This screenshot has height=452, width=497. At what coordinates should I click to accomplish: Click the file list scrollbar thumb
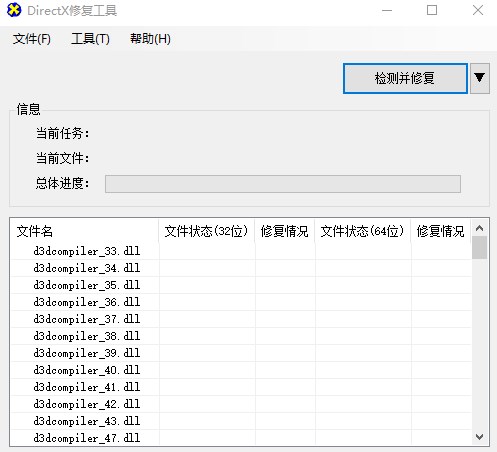click(x=480, y=247)
